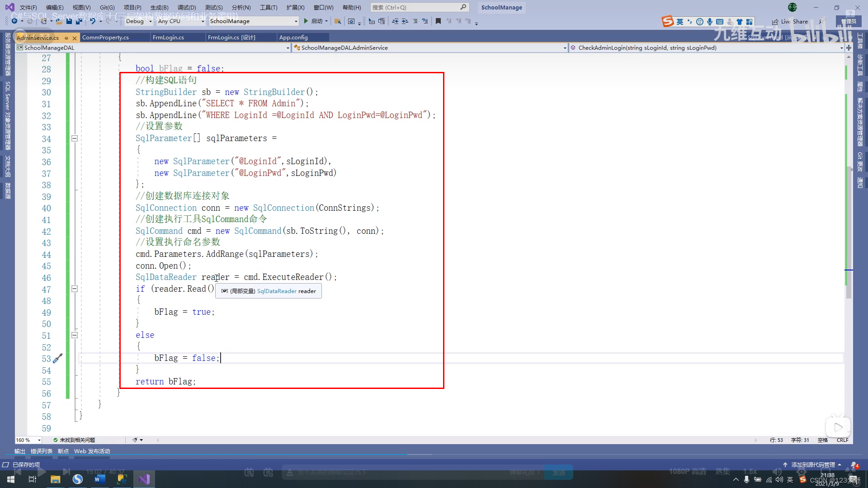Open the Any CPU platform dropdown
Viewport: 868px width, 488px height.
pyautogui.click(x=181, y=21)
